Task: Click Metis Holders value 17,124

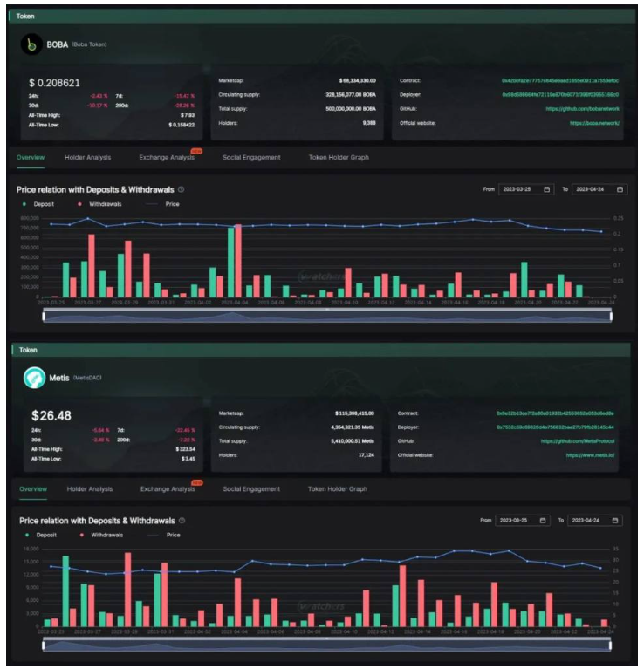Action: click(367, 455)
